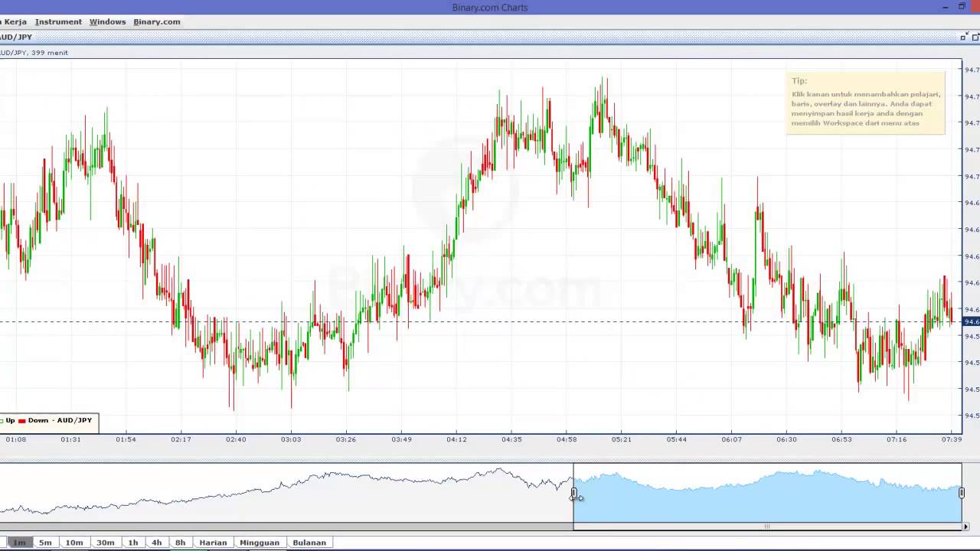Open the Windows menu

tap(107, 21)
